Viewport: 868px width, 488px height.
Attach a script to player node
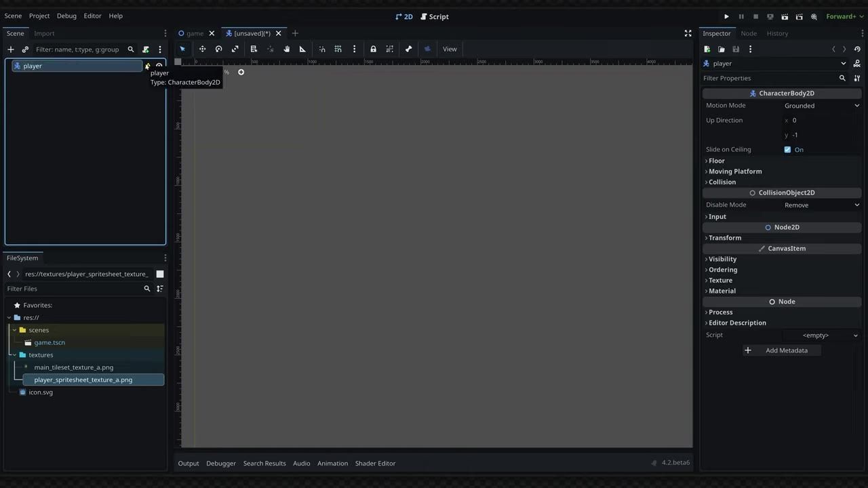[x=146, y=49]
